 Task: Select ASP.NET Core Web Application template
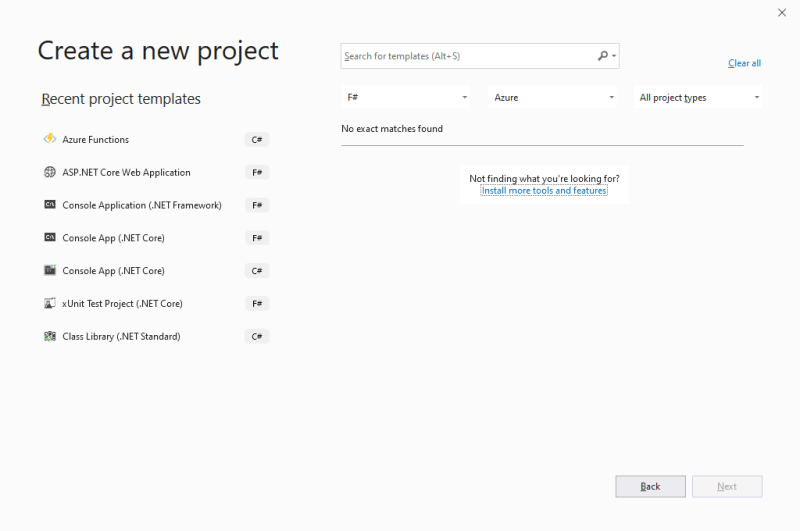[156, 172]
